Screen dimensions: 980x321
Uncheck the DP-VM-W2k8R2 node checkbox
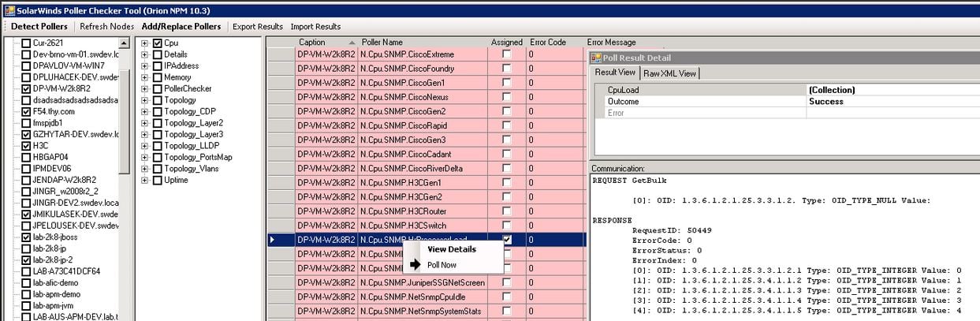coord(27,89)
